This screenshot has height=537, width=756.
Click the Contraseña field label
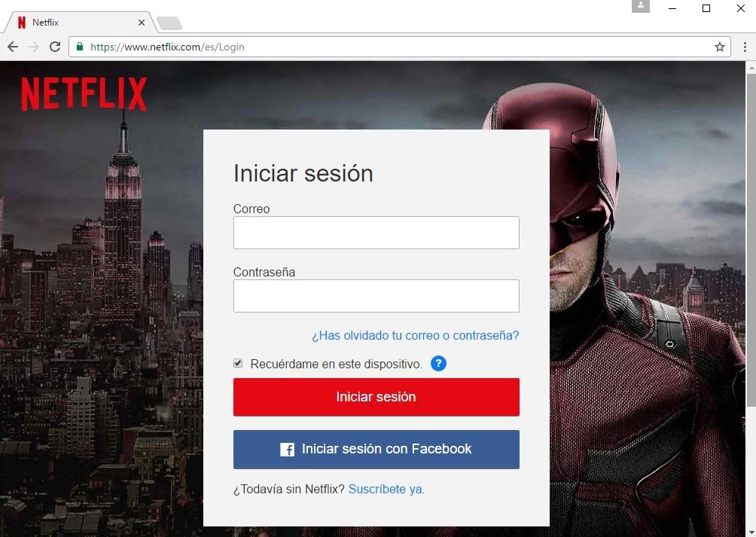point(264,272)
